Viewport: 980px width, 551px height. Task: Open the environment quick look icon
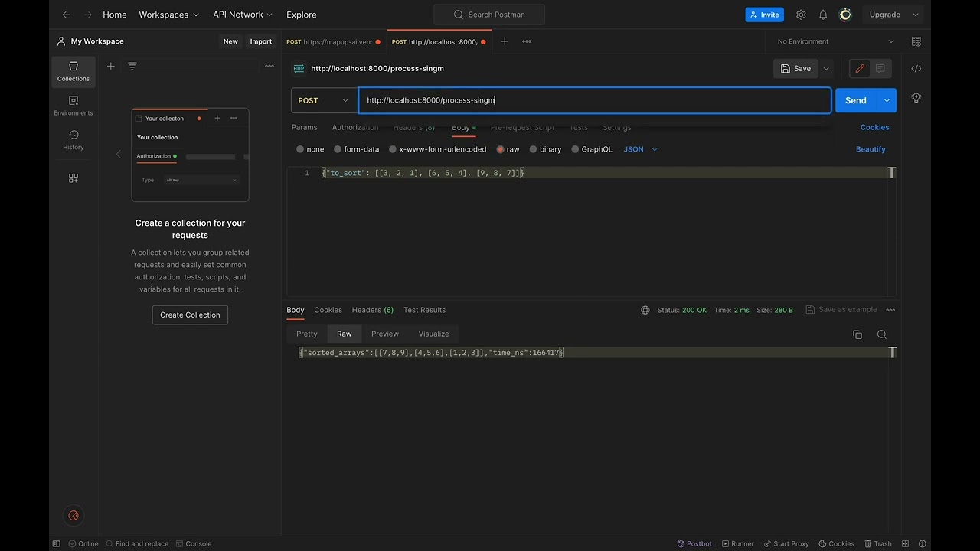pos(916,41)
